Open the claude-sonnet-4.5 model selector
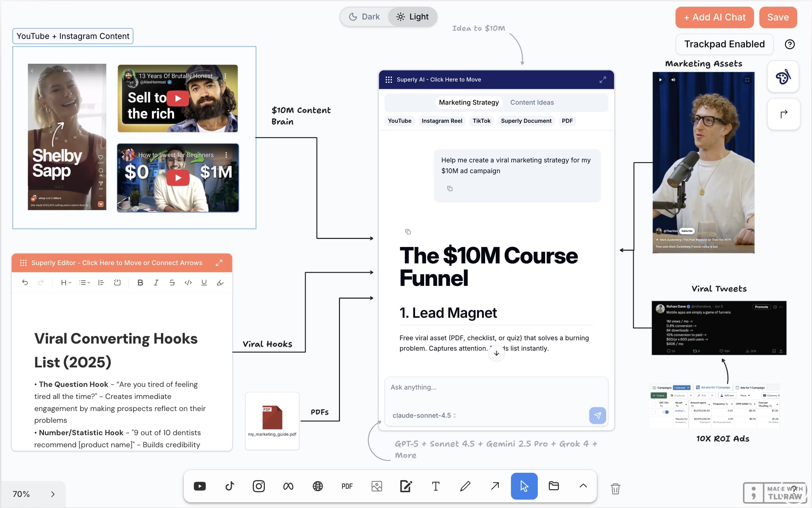 [424, 416]
